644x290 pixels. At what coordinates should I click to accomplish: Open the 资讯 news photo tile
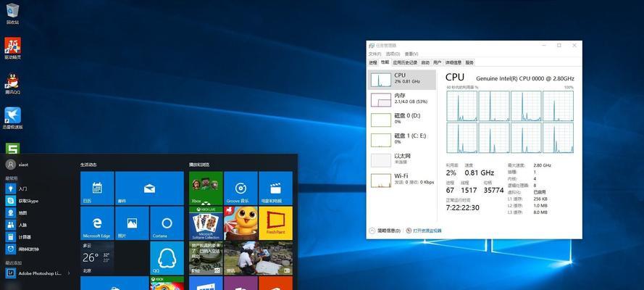point(259,258)
